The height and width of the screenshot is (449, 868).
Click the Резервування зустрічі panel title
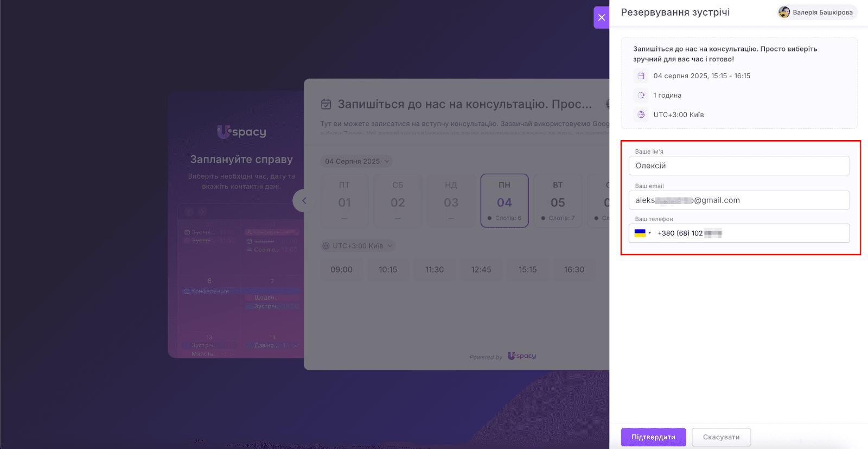[x=675, y=12]
